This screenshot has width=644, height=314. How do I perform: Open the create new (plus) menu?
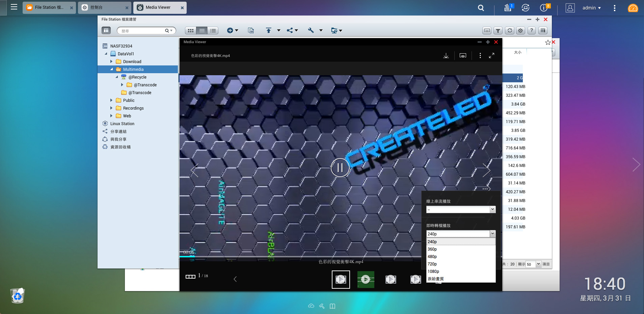(233, 30)
